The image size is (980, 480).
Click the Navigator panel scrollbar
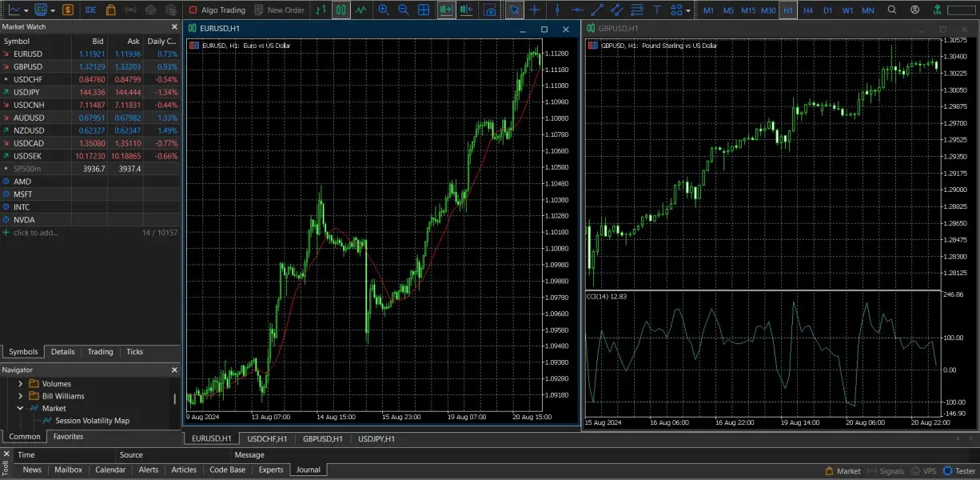tap(175, 398)
